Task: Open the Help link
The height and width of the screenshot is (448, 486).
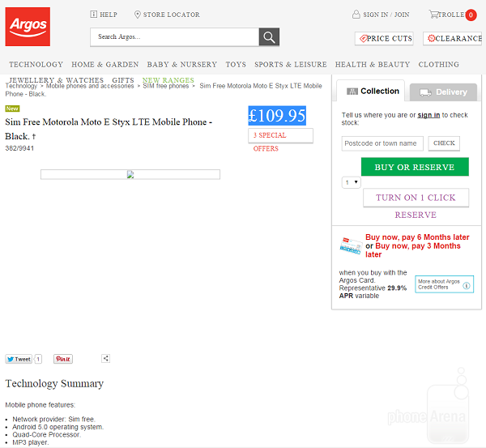Action: pyautogui.click(x=109, y=15)
